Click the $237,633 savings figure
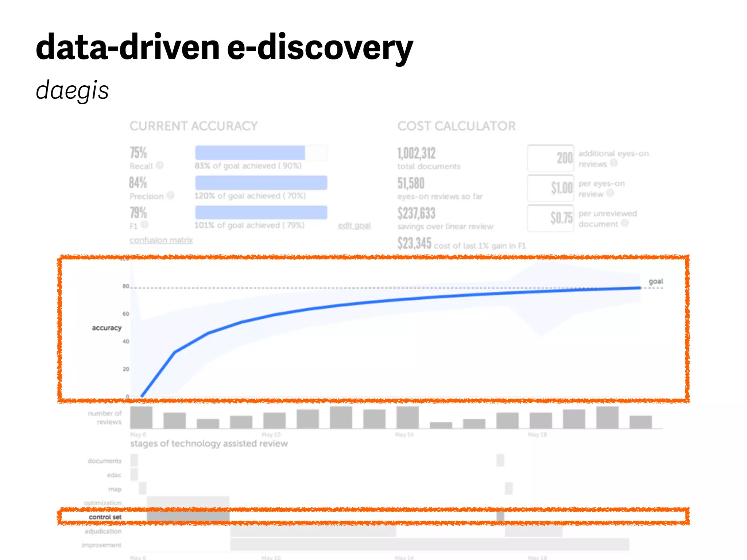Viewport: 747px width, 560px height. [417, 213]
